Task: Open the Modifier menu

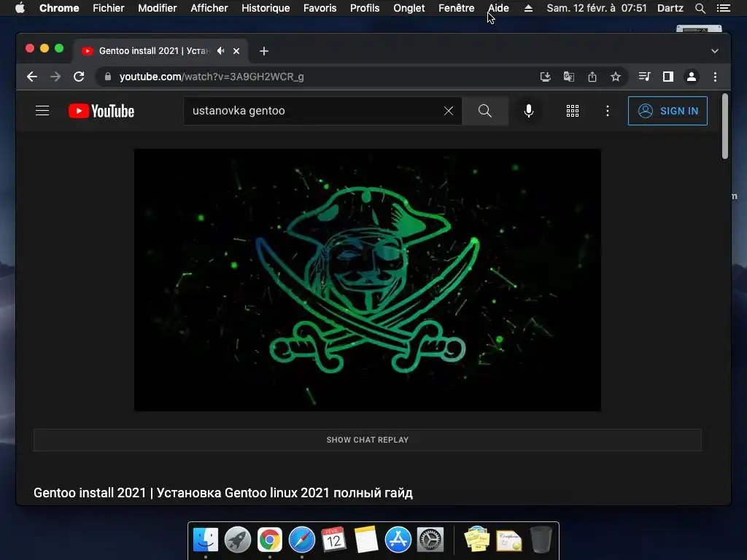Action: click(158, 8)
